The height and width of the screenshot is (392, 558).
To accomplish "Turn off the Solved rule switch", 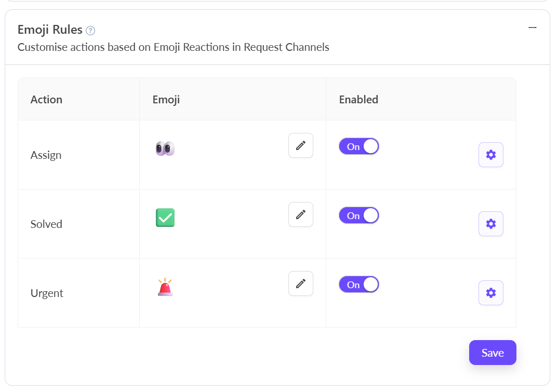I will tap(359, 215).
